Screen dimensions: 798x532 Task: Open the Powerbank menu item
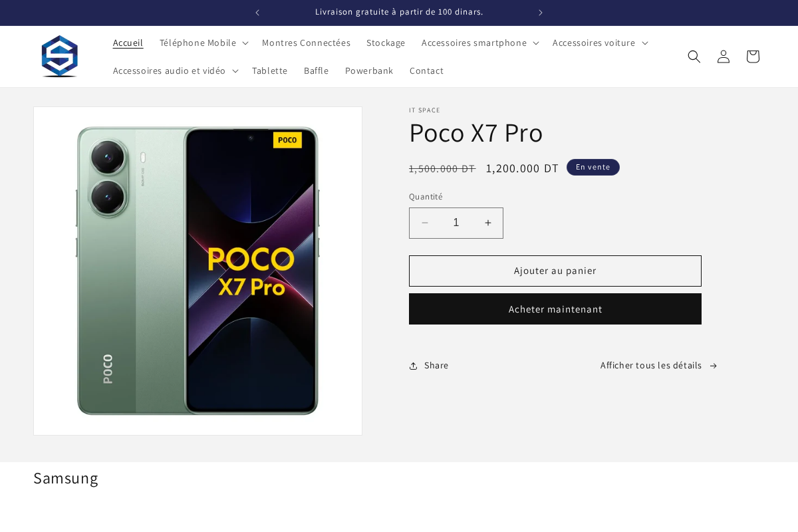pos(369,70)
